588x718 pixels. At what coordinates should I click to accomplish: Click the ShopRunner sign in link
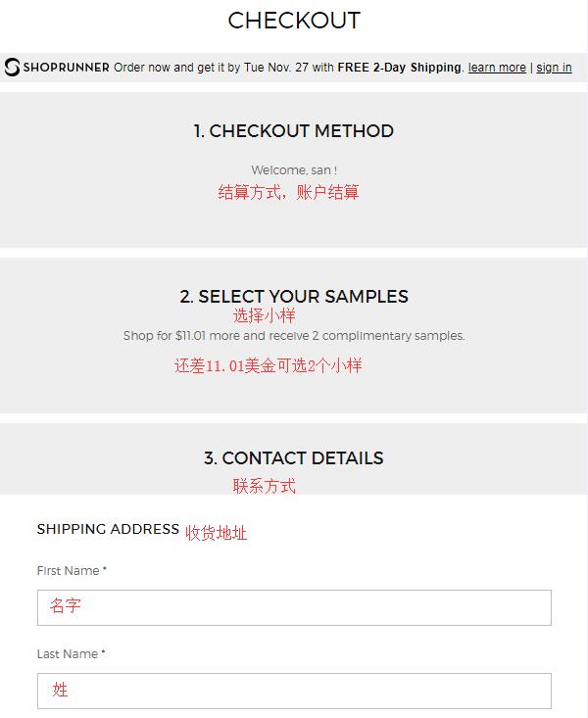[x=554, y=68]
